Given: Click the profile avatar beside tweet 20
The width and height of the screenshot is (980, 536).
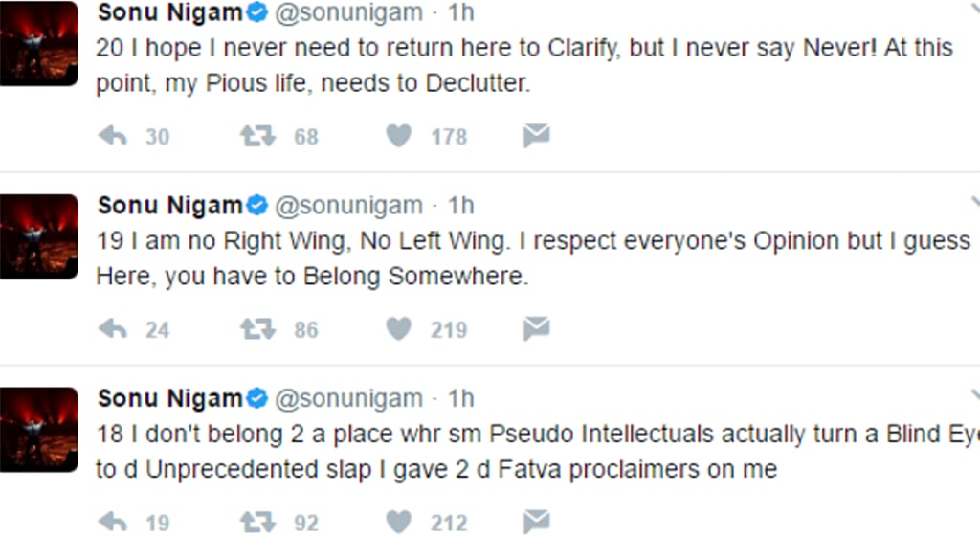Looking at the screenshot, I should pyautogui.click(x=38, y=43).
